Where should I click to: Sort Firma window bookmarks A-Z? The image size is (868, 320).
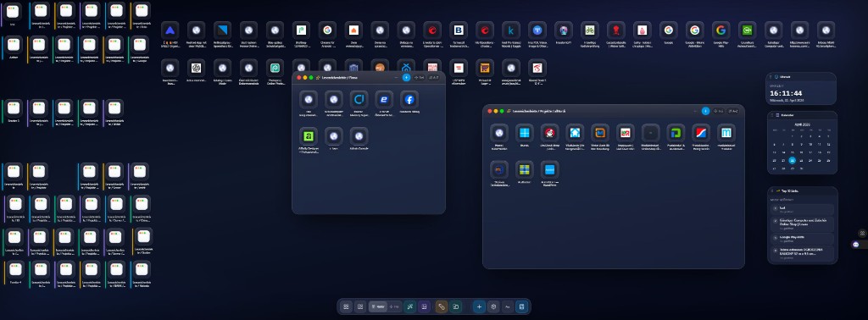click(x=434, y=78)
